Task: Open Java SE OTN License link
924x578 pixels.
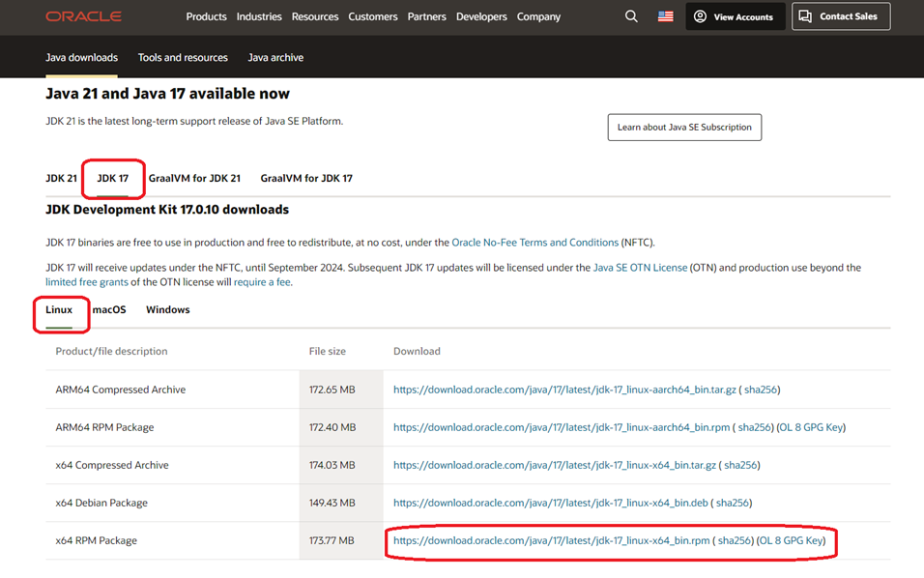Action: [x=640, y=268]
